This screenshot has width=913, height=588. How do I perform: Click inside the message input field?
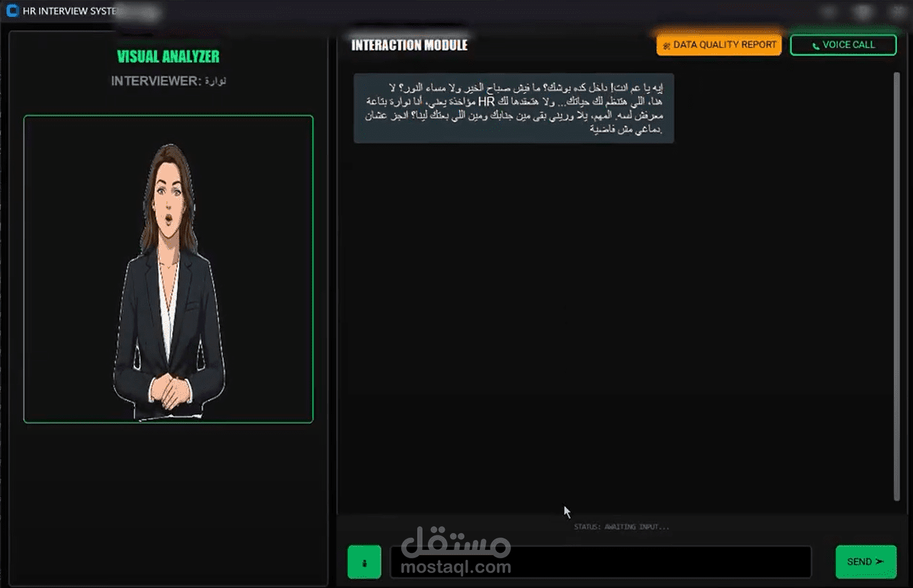click(600, 561)
